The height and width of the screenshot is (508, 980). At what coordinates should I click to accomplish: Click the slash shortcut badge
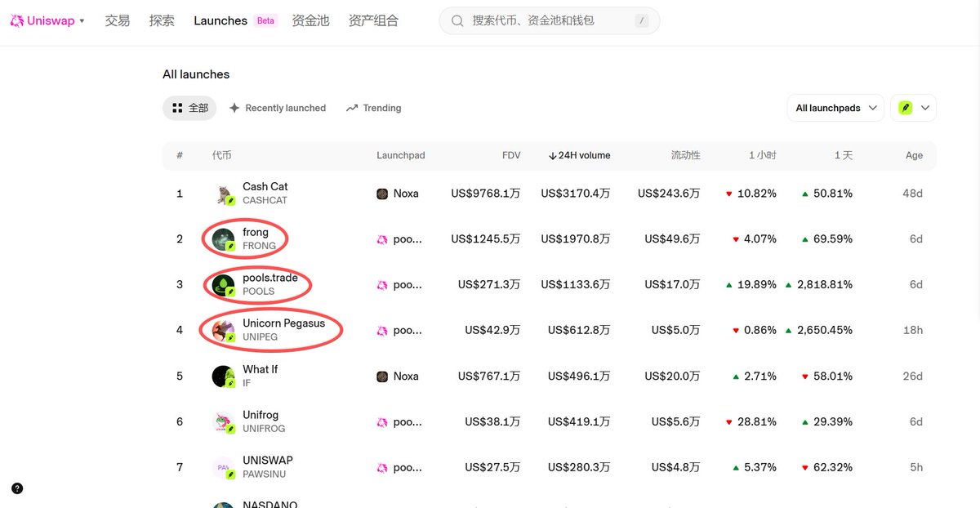[641, 20]
